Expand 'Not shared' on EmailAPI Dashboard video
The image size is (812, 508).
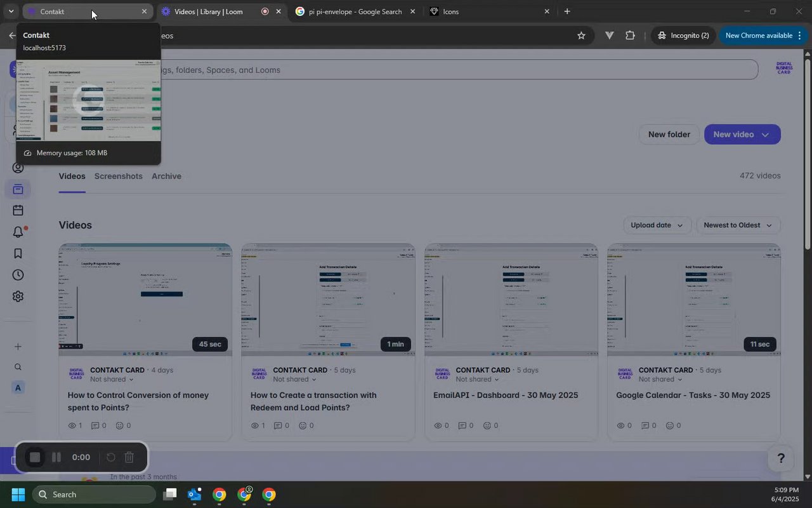pyautogui.click(x=477, y=380)
